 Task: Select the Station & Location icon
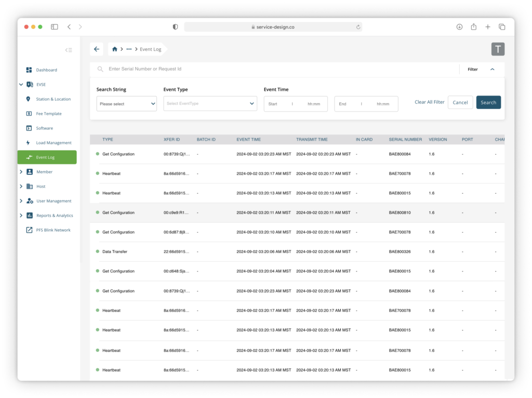[x=29, y=99]
